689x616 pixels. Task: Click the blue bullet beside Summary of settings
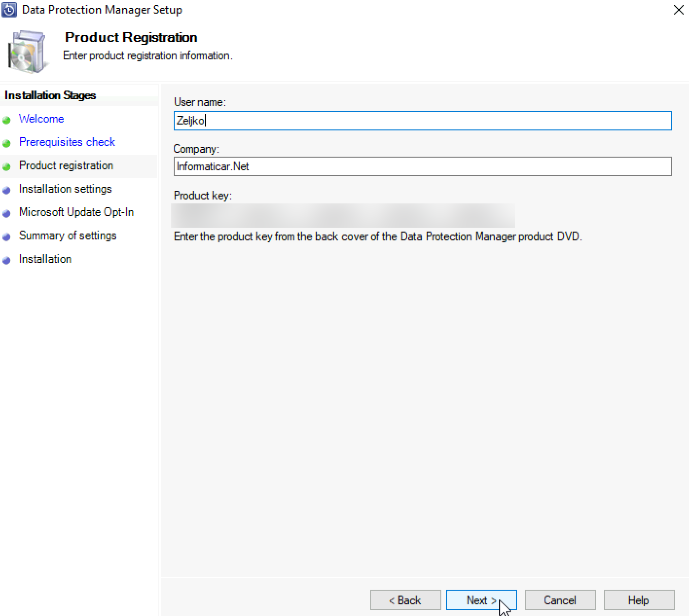(6, 236)
